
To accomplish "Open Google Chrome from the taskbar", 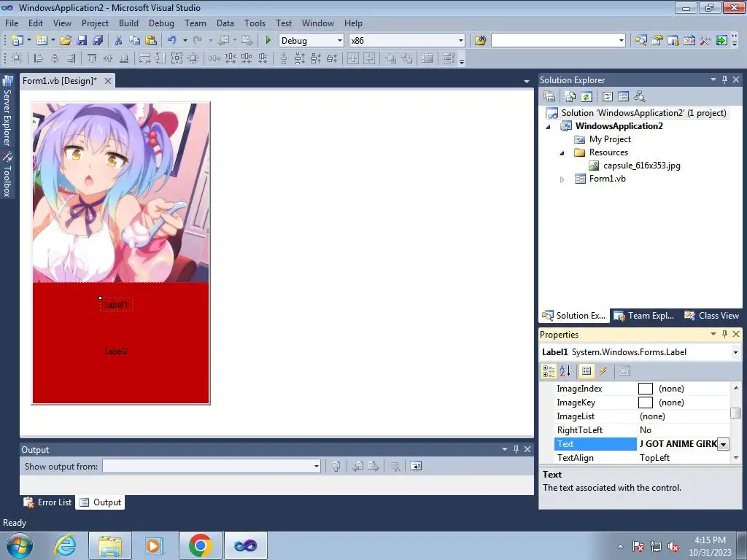I will point(200,545).
